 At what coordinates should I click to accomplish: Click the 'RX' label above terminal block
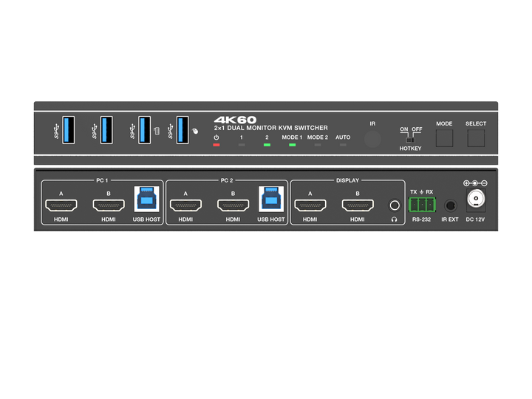[x=429, y=192]
